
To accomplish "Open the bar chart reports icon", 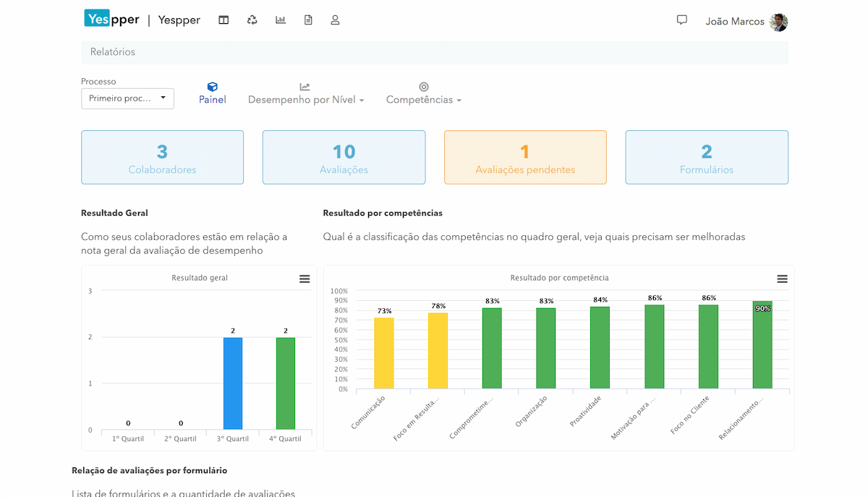I will tap(281, 20).
